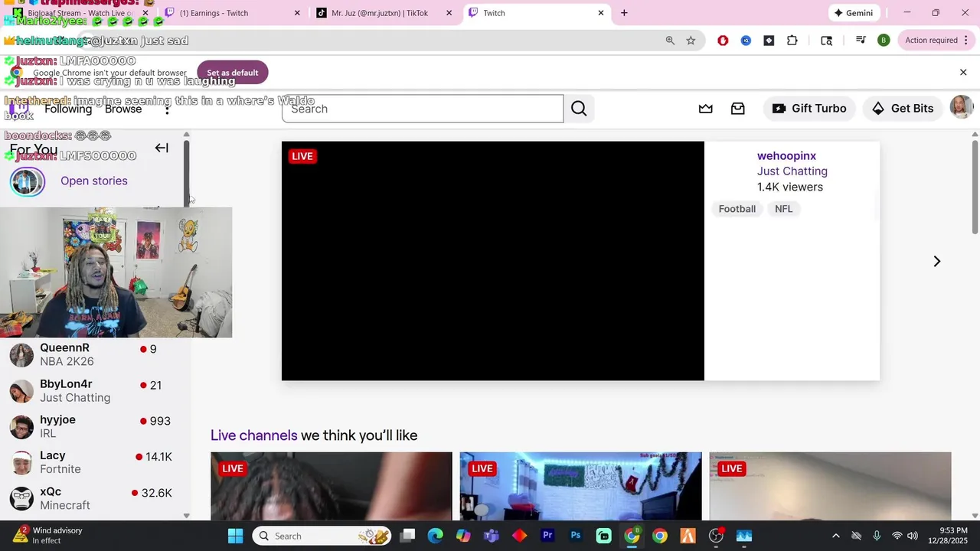Click the Get Bits button

pyautogui.click(x=903, y=109)
